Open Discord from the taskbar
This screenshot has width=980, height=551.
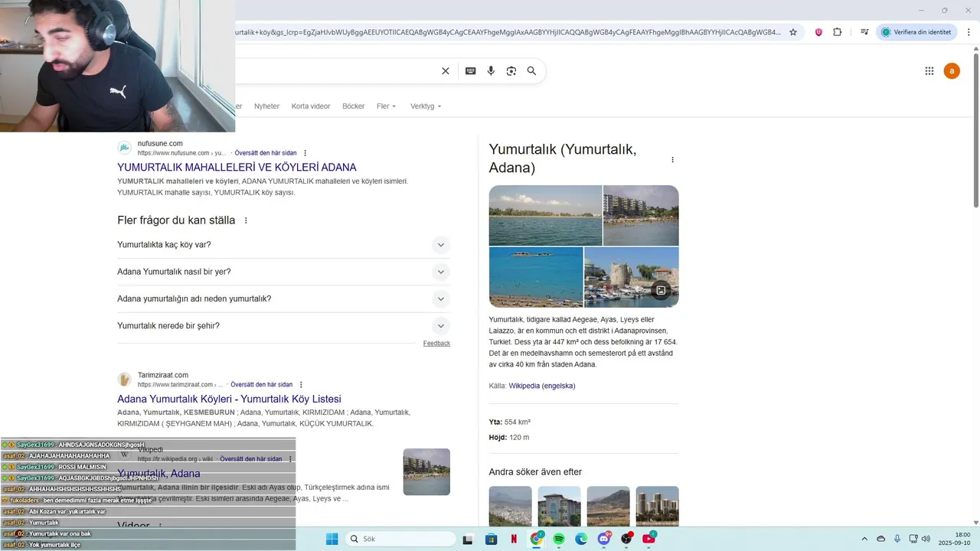pos(604,539)
